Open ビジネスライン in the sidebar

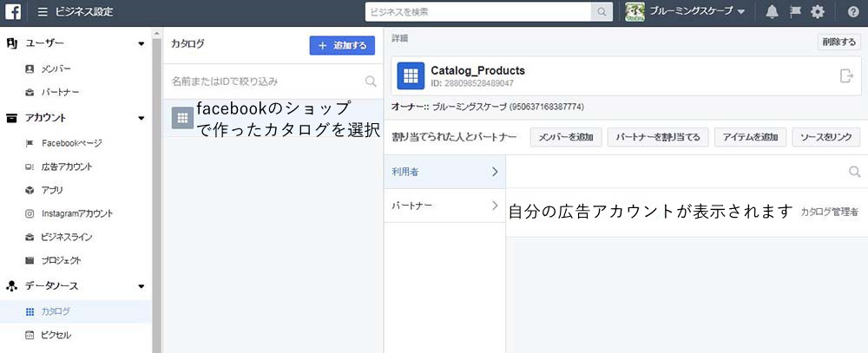point(67,237)
